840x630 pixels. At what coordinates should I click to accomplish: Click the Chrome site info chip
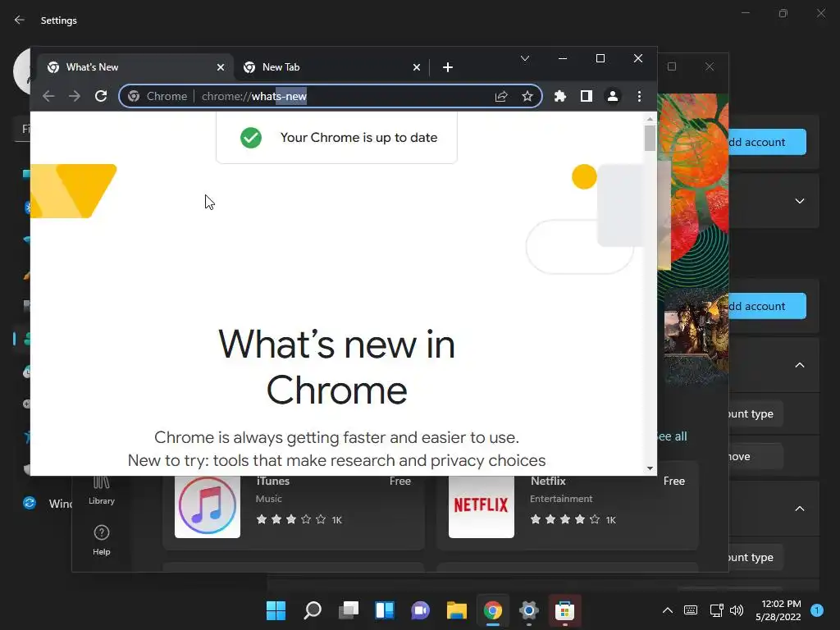[157, 97]
